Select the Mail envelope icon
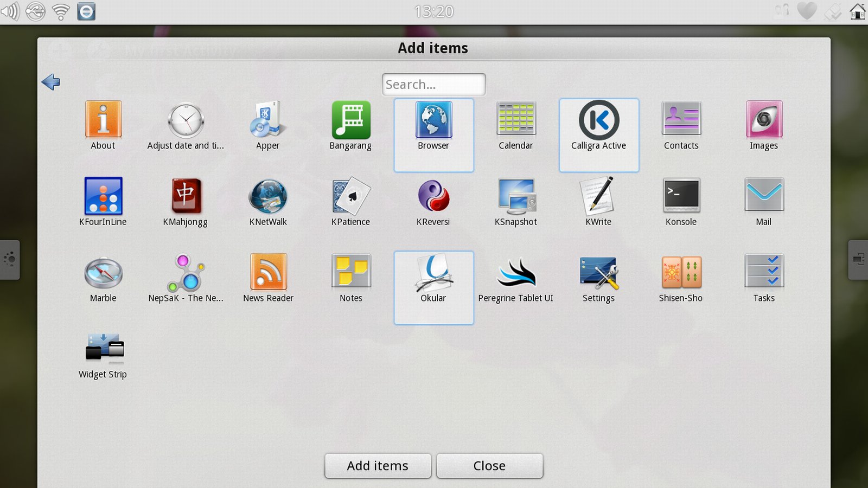 click(x=764, y=195)
